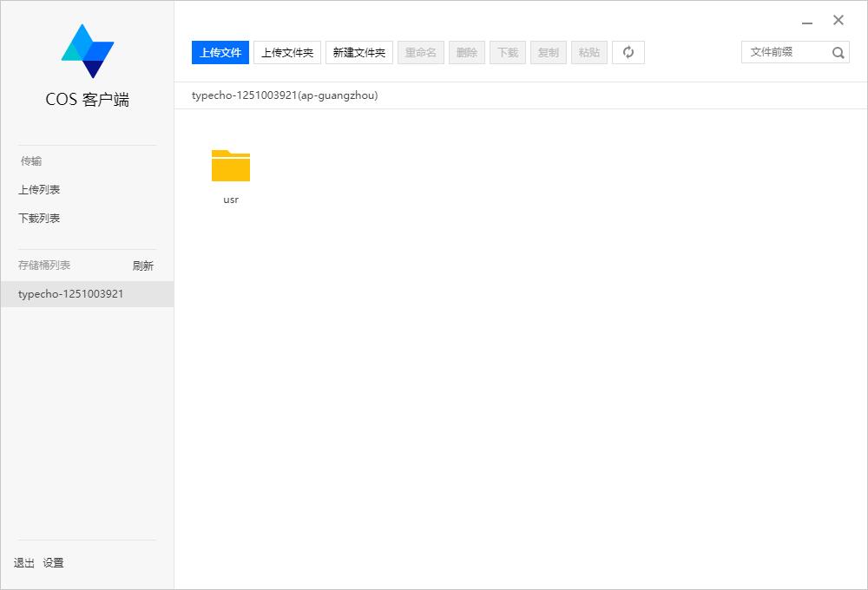
Task: Create a new folder with 新建文件夹
Action: tap(359, 53)
